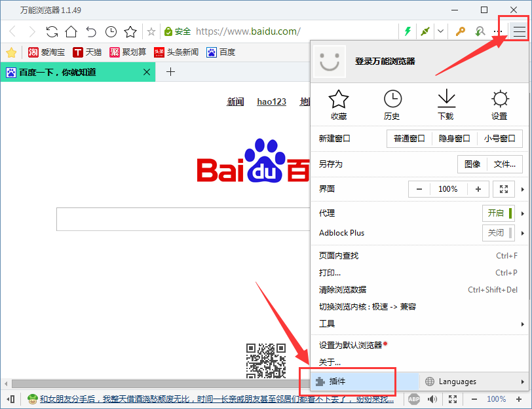Open favorites star icon in toolbar
532x409 pixels.
(x=130, y=31)
